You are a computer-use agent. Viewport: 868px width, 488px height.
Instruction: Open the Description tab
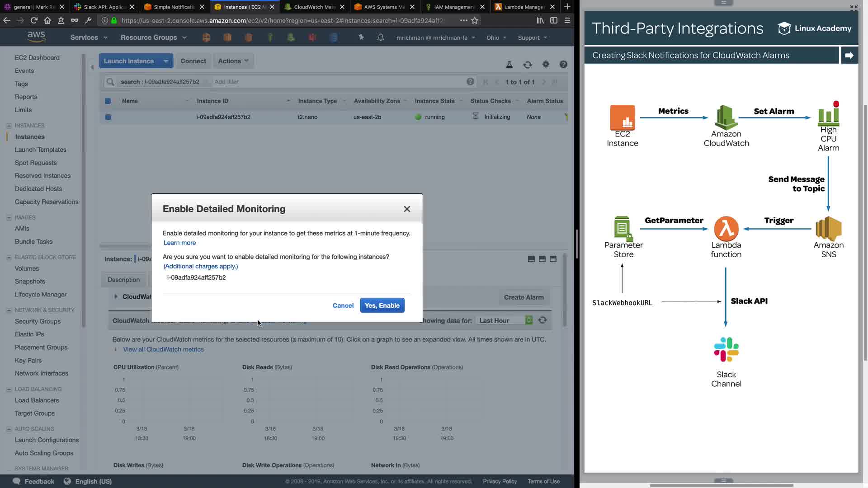tap(123, 280)
